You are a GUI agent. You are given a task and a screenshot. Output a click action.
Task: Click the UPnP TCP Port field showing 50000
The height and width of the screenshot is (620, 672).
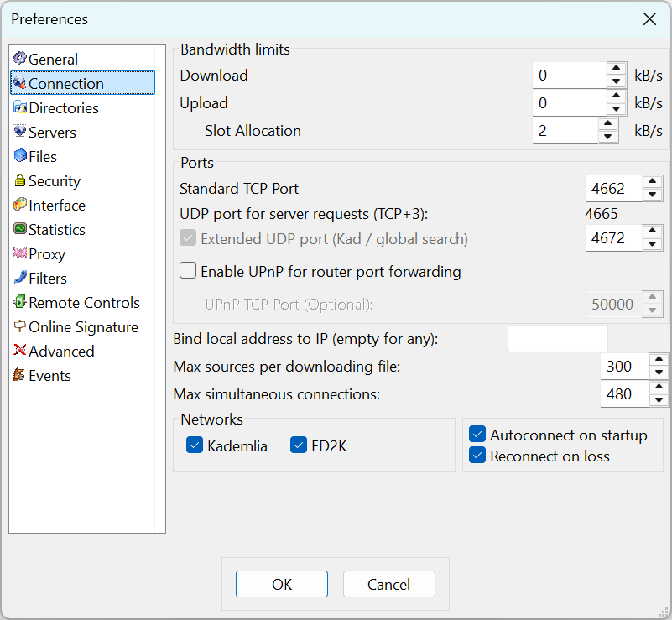pos(614,305)
